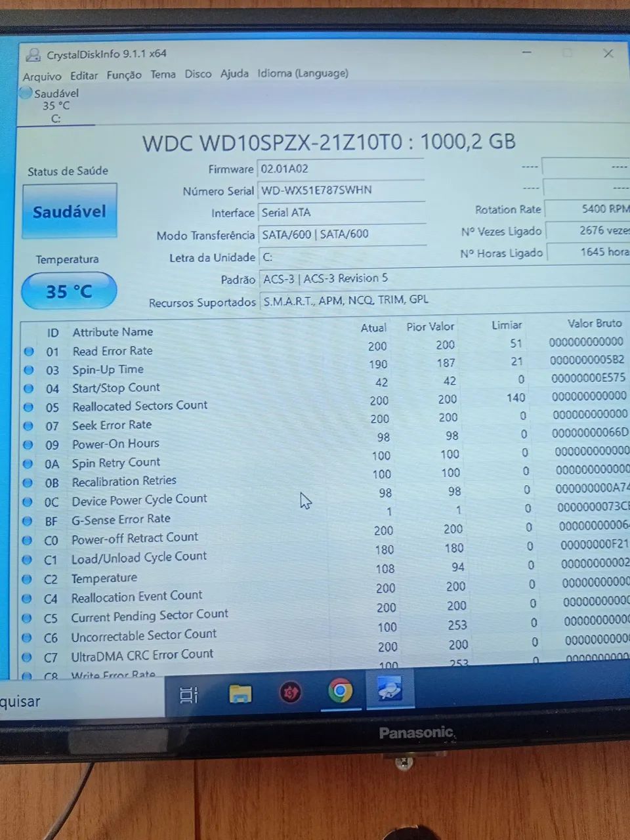Click the transfer mode SATA/600 field
The image size is (630, 840).
click(x=343, y=234)
